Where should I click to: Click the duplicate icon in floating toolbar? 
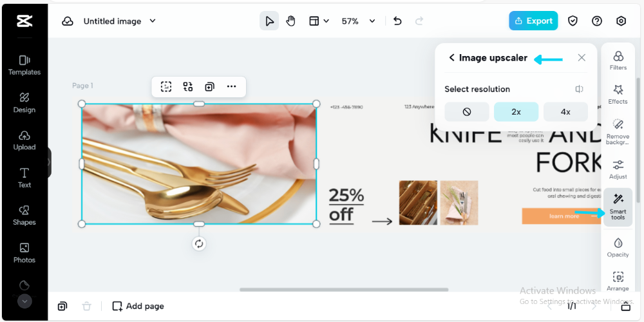click(210, 86)
